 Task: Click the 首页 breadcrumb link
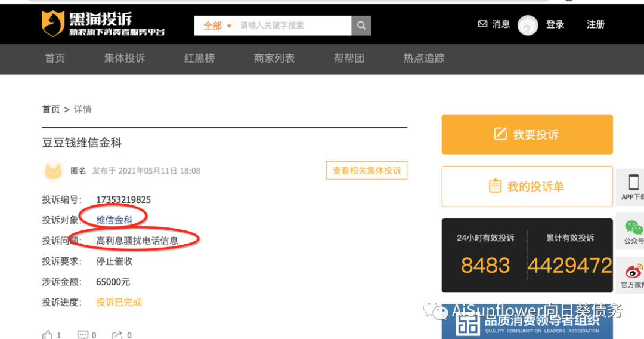pos(51,109)
